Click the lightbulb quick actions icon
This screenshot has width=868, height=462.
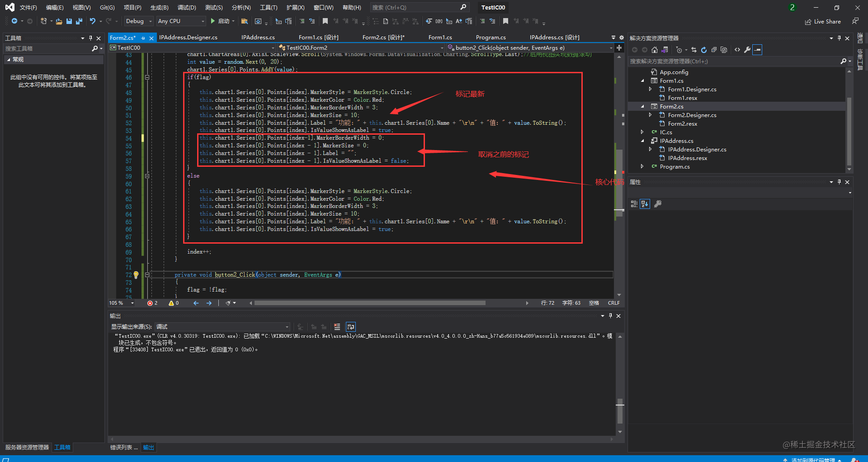click(136, 275)
